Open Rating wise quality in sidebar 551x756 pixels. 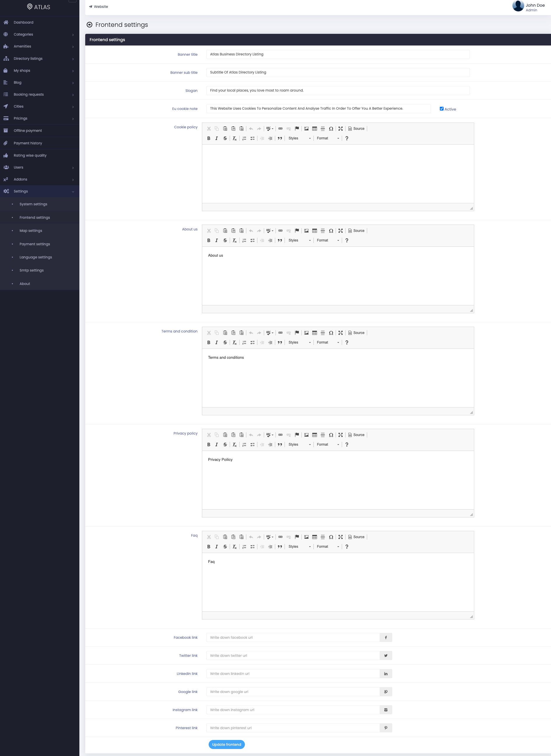click(x=40, y=155)
